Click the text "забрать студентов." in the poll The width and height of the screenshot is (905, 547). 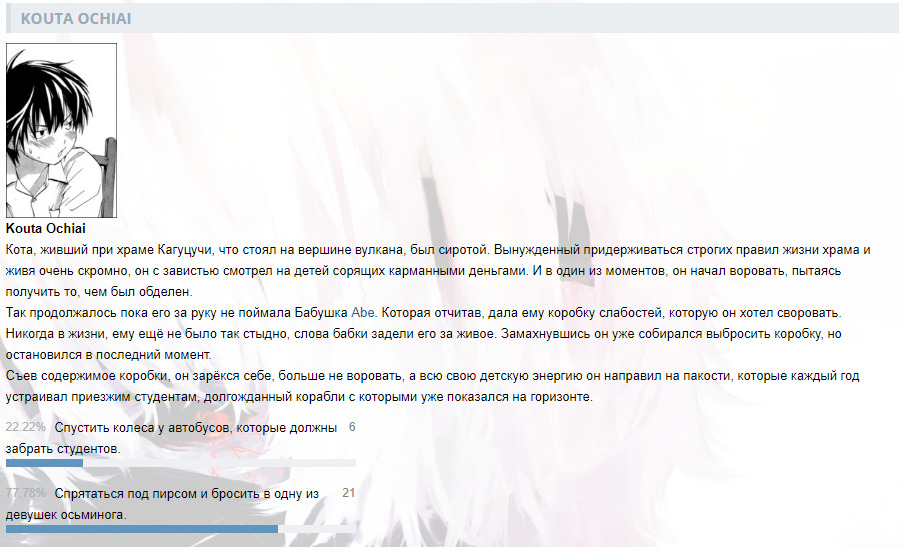click(x=63, y=449)
